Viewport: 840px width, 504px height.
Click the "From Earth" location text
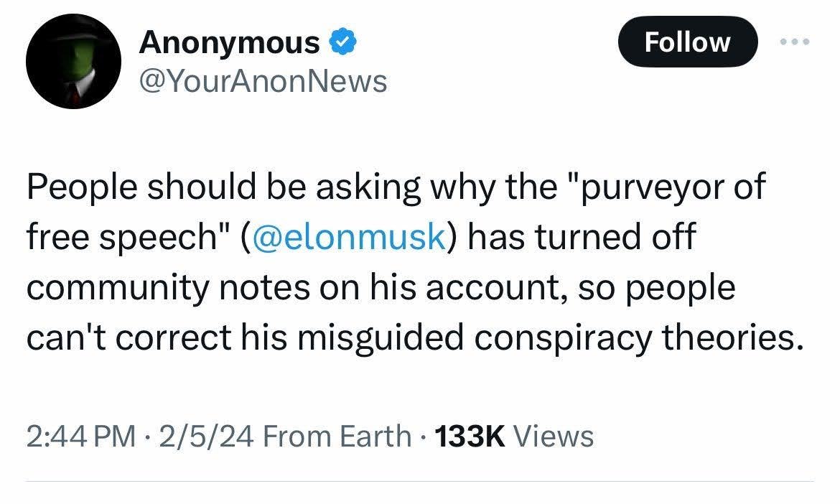coord(337,436)
